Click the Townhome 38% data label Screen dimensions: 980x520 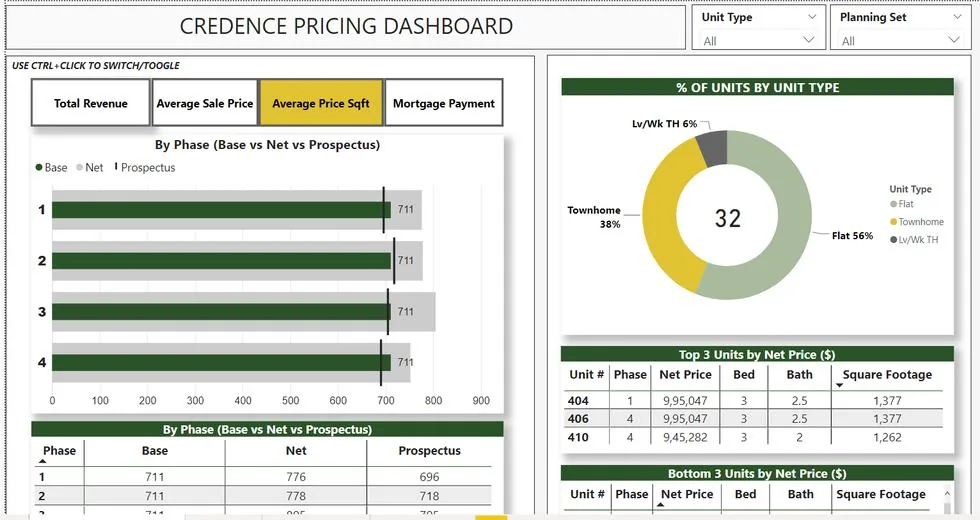[x=594, y=217]
